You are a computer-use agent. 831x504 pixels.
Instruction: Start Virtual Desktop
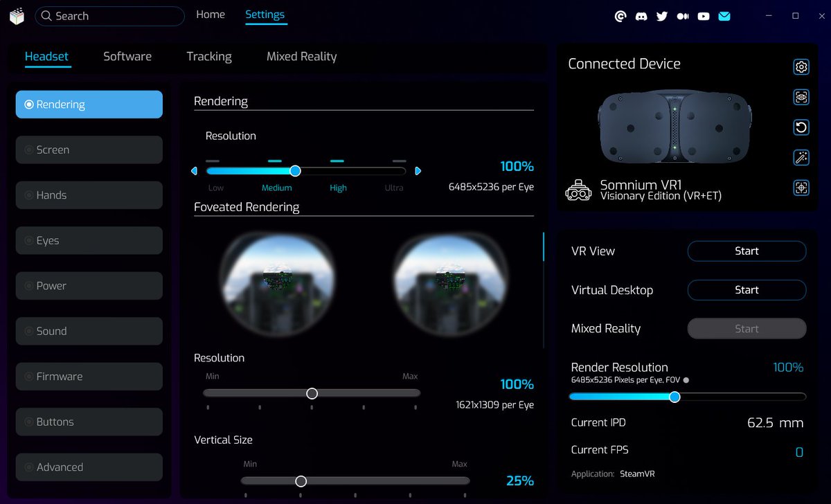pyautogui.click(x=747, y=290)
